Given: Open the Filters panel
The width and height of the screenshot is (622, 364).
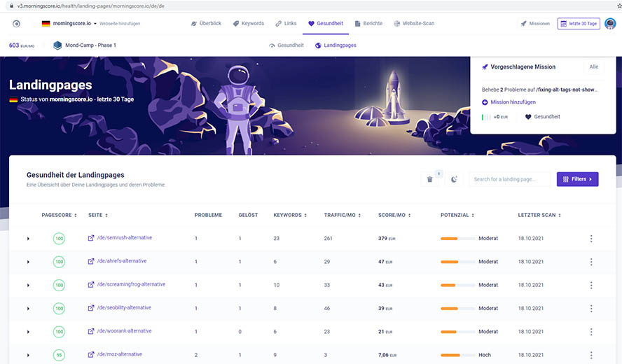Looking at the screenshot, I should [578, 179].
